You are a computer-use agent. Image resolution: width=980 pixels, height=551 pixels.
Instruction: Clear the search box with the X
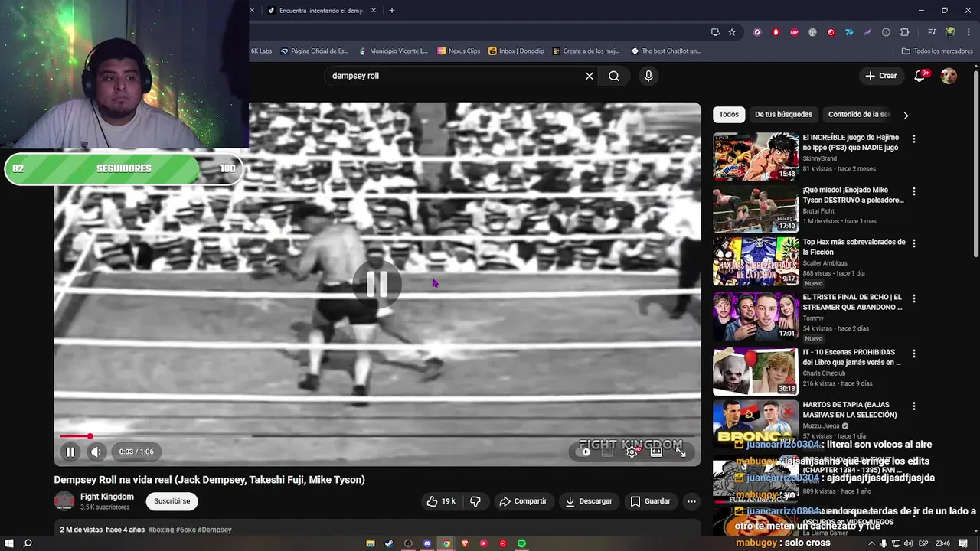point(590,76)
